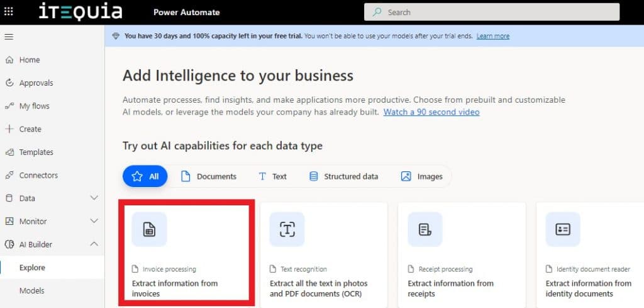Select Explore under AI Builder
The height and width of the screenshot is (308, 644).
(x=52, y=267)
